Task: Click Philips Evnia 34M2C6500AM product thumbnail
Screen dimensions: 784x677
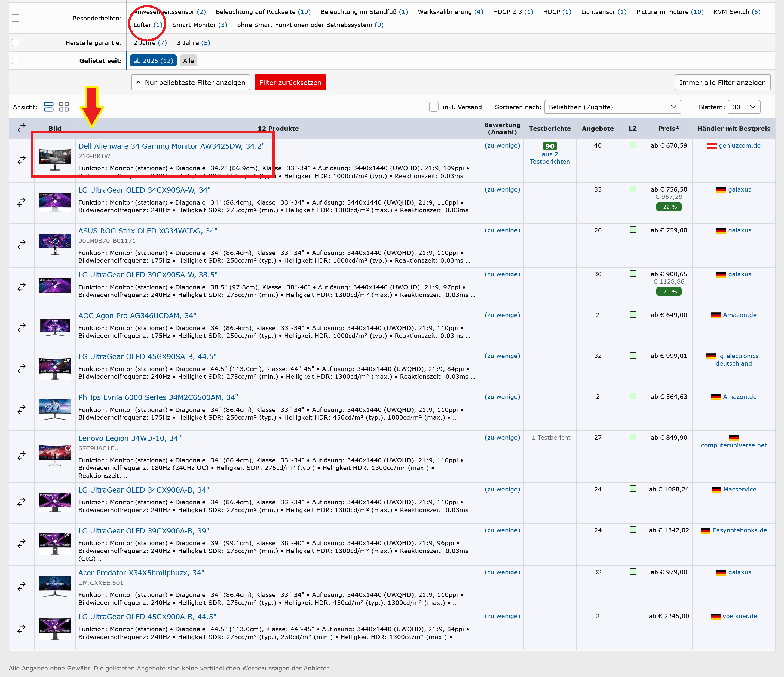Action: [x=55, y=409]
